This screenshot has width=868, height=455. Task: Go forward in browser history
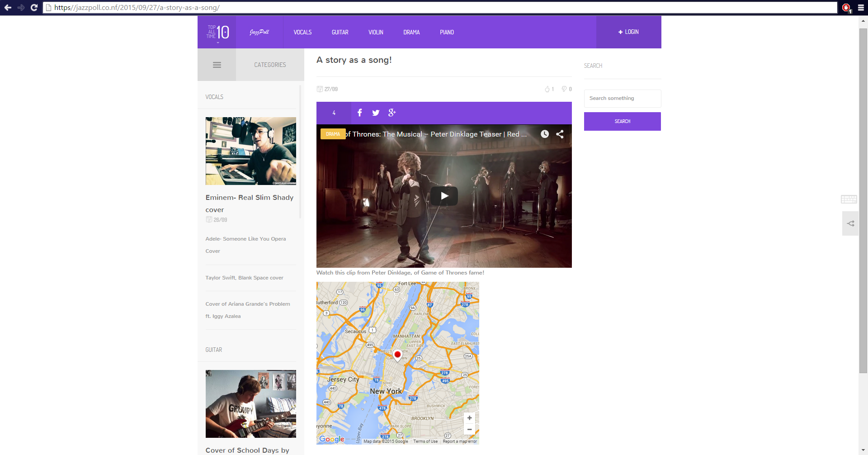coord(21,8)
